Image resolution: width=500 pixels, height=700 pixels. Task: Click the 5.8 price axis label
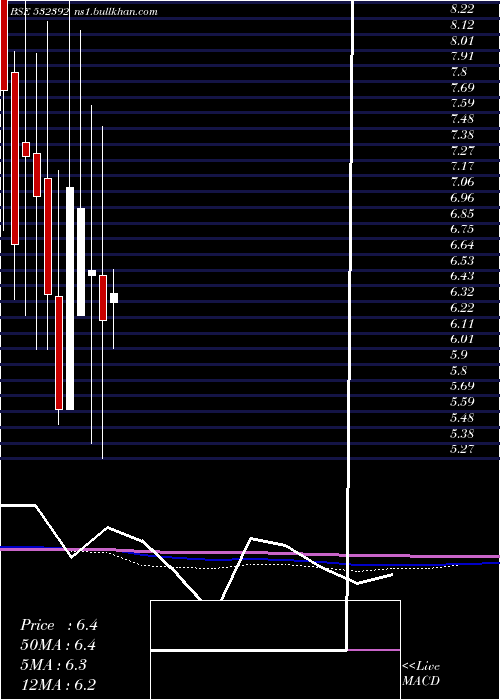pos(459,371)
